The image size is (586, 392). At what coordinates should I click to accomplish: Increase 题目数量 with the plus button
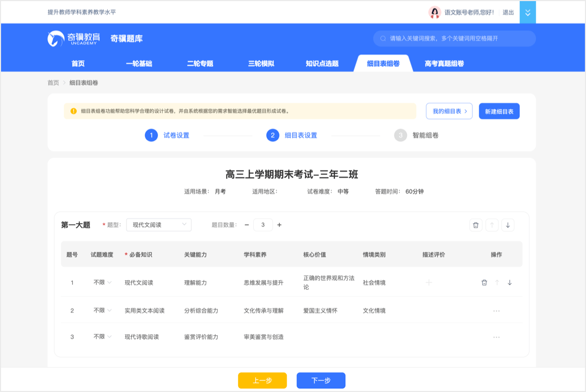pos(279,225)
